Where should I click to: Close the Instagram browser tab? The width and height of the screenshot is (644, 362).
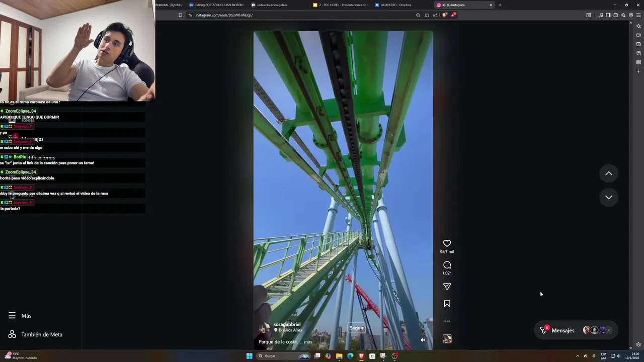(491, 5)
